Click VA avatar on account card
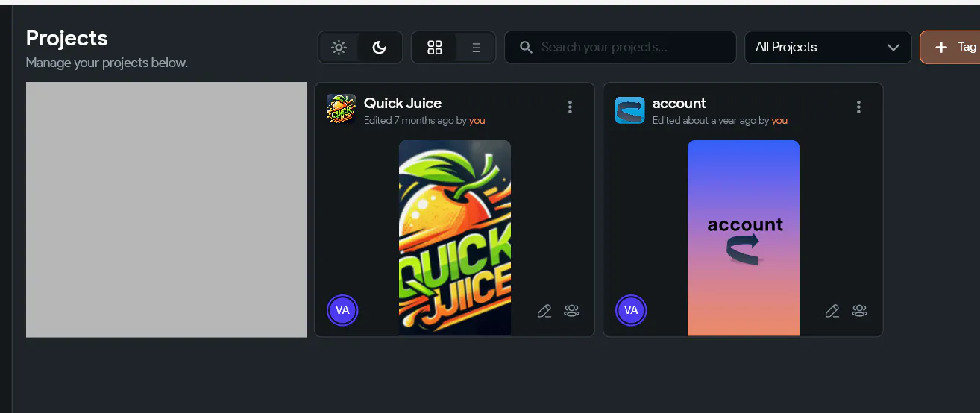980x413 pixels. pyautogui.click(x=631, y=310)
